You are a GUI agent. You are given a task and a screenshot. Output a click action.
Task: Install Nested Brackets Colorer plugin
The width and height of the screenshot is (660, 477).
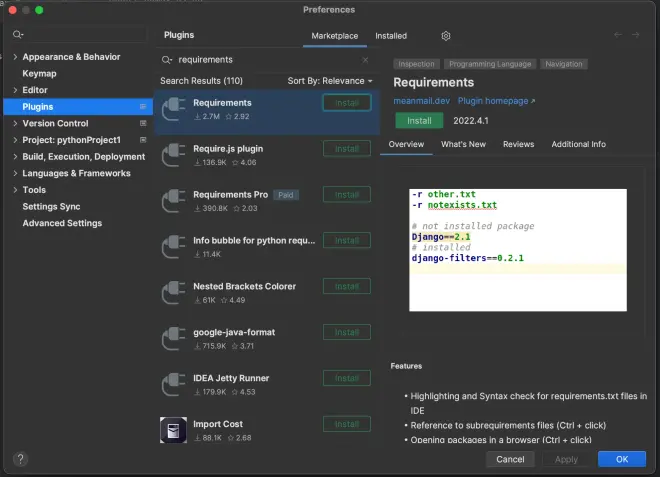click(x=347, y=286)
